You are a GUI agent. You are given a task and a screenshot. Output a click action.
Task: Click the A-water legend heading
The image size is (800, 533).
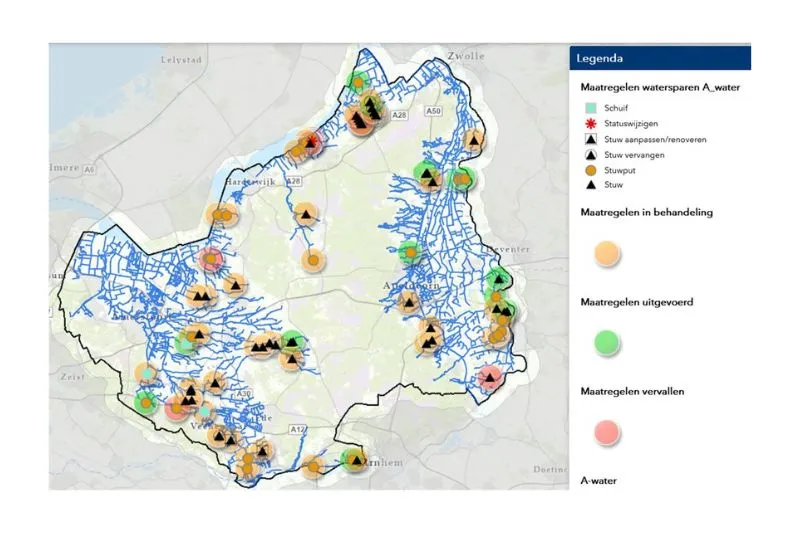[599, 481]
